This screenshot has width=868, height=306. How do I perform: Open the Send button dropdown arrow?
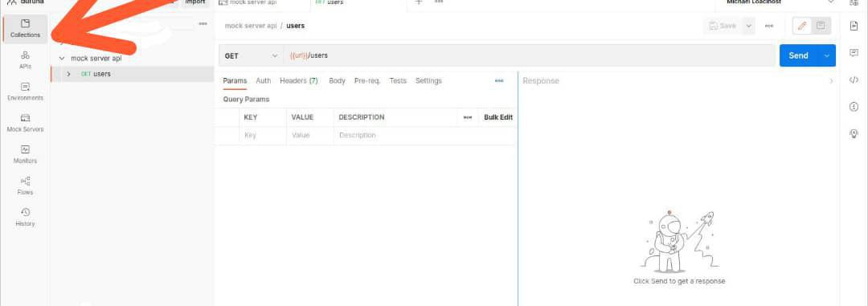[827, 55]
